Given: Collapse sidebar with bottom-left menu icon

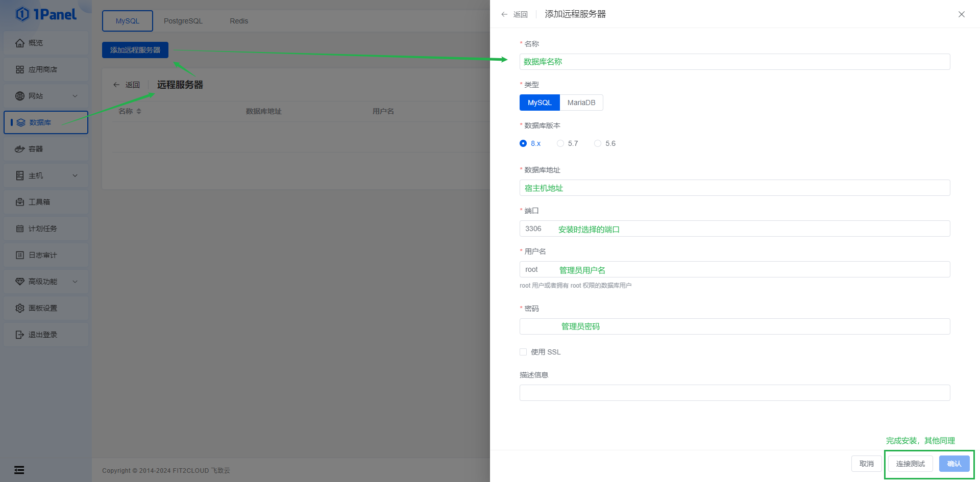Looking at the screenshot, I should (19, 470).
